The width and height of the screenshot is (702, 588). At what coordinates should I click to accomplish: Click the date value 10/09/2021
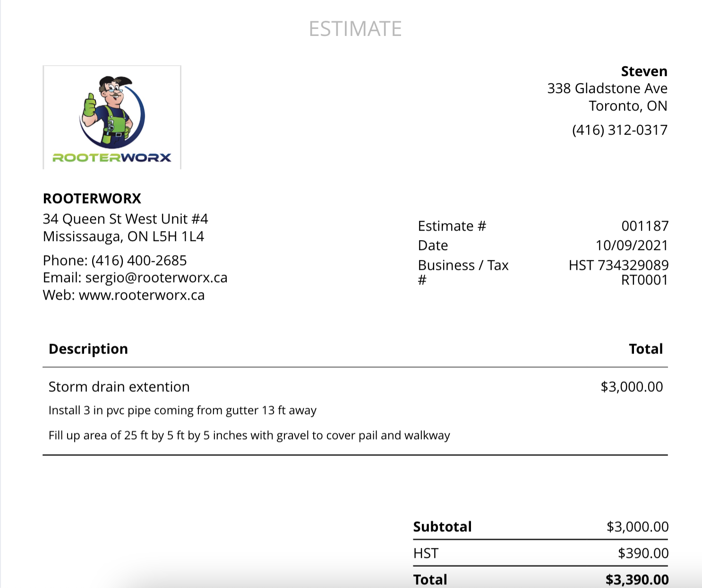tap(632, 246)
